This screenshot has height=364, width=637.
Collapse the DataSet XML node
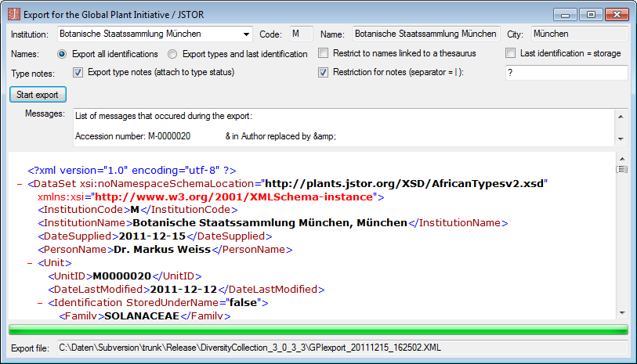point(20,184)
